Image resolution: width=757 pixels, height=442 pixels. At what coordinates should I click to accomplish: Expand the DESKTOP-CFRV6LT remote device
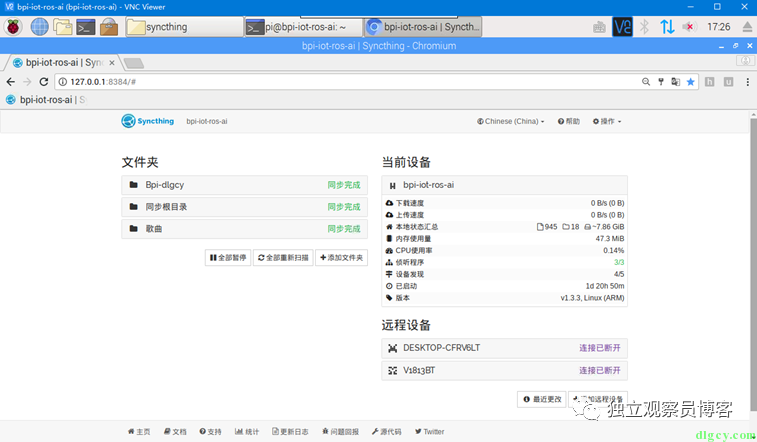coord(505,348)
